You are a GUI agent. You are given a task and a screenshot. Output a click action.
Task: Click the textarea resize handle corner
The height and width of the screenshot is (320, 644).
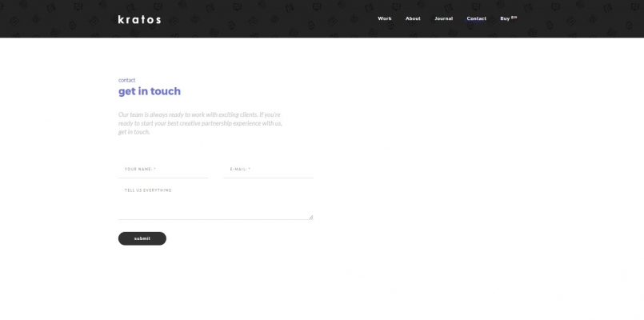(311, 217)
